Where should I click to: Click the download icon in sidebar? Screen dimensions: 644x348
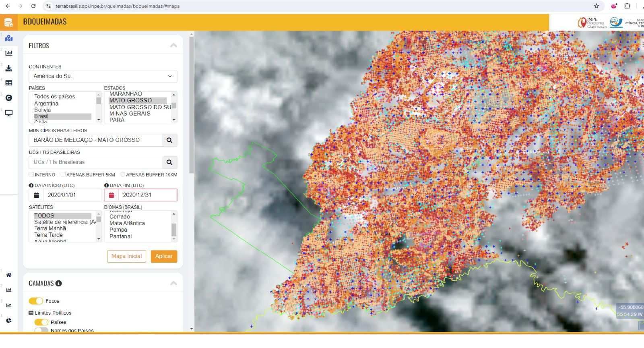tap(9, 68)
